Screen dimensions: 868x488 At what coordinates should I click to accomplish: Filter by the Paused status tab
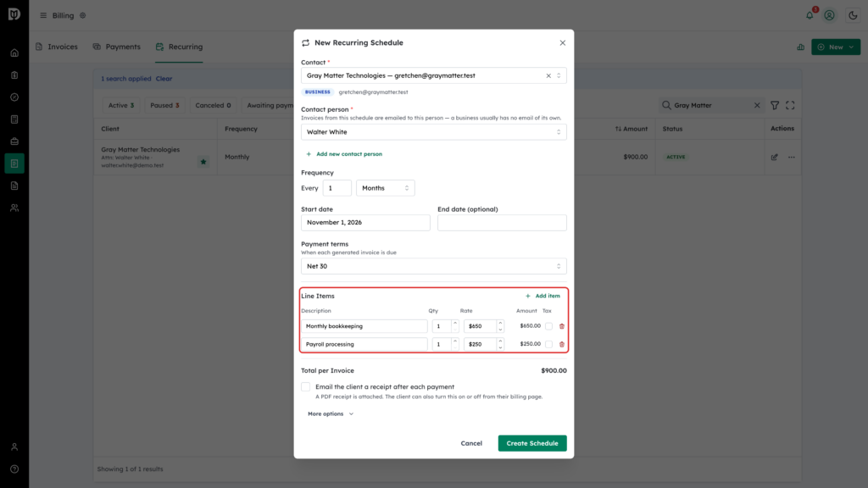click(x=164, y=105)
